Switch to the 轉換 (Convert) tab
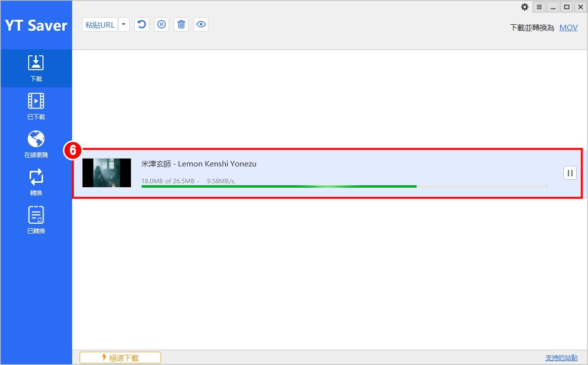 [36, 183]
